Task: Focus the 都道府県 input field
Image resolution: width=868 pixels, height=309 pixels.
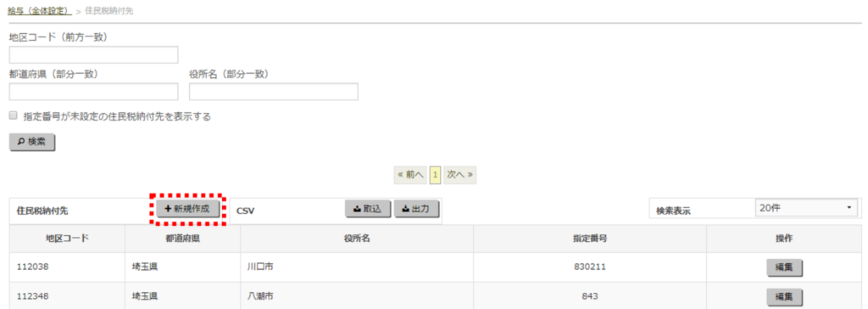Action: [x=93, y=92]
